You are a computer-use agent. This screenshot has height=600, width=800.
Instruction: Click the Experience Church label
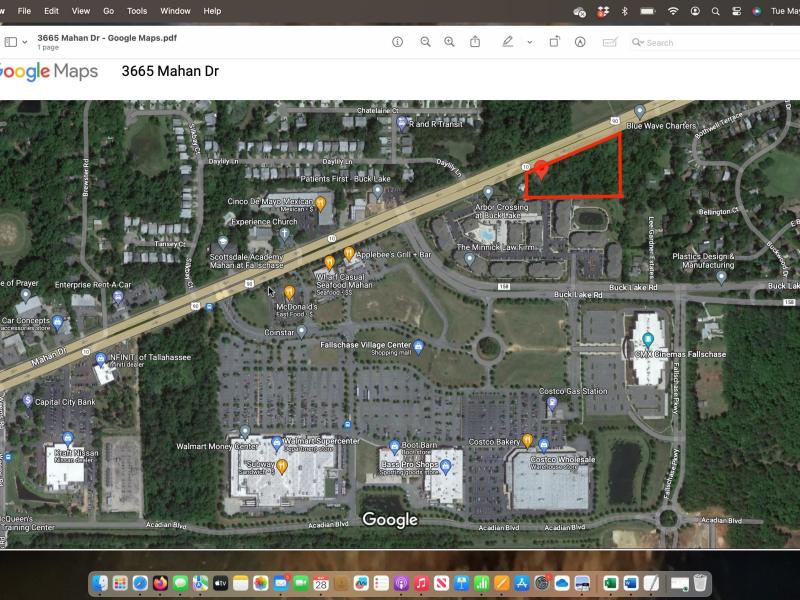[x=264, y=221]
